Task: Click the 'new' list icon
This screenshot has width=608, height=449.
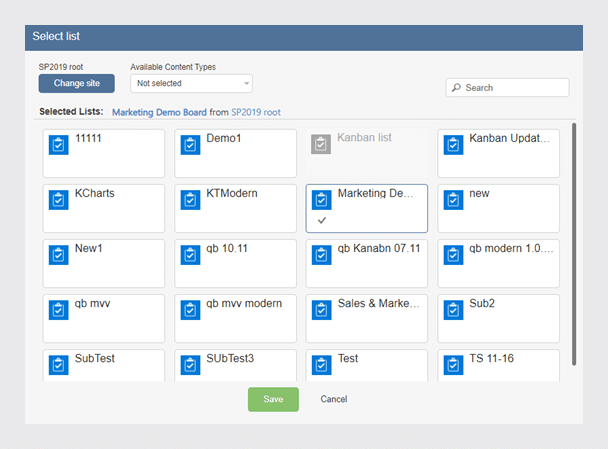Action: click(x=453, y=200)
